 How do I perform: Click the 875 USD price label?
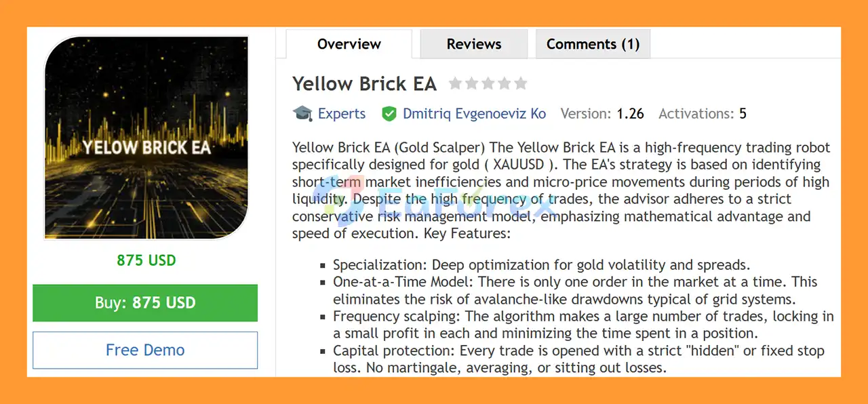tap(145, 260)
